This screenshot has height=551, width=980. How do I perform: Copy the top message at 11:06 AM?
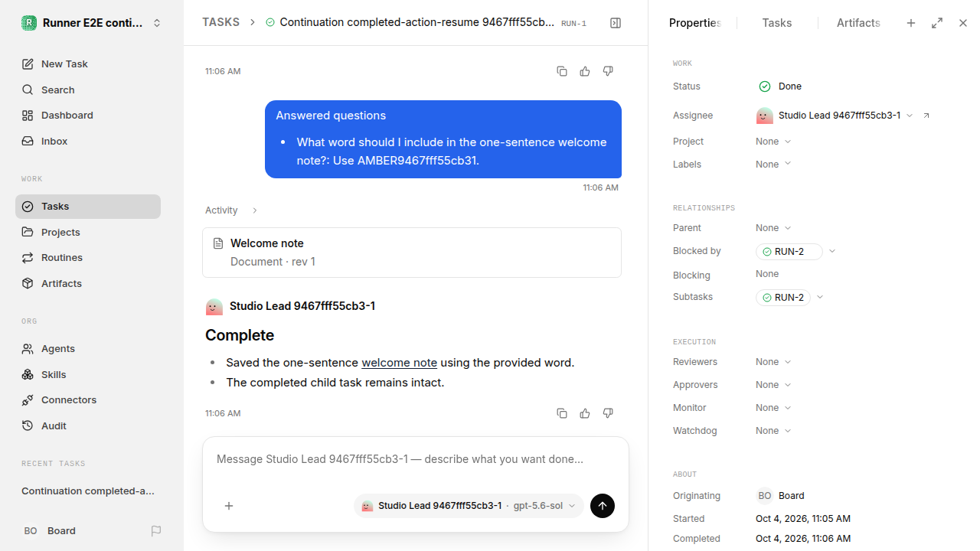pos(562,71)
